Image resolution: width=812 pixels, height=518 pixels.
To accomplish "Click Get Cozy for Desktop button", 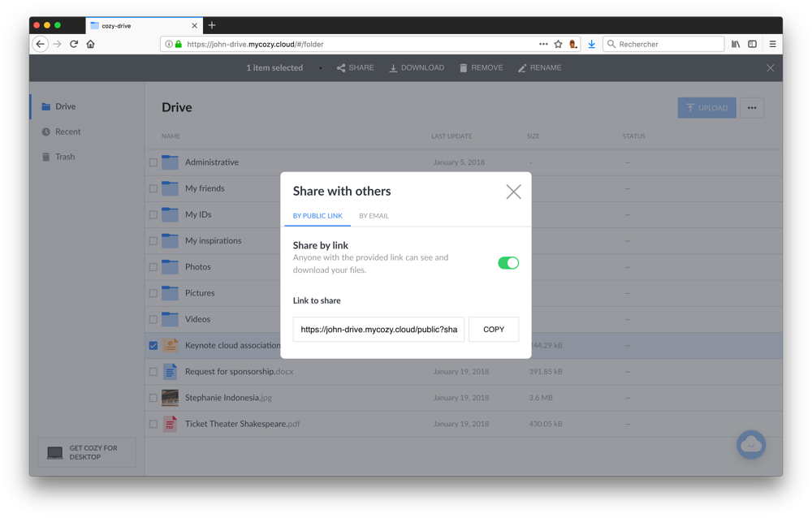I will click(87, 452).
